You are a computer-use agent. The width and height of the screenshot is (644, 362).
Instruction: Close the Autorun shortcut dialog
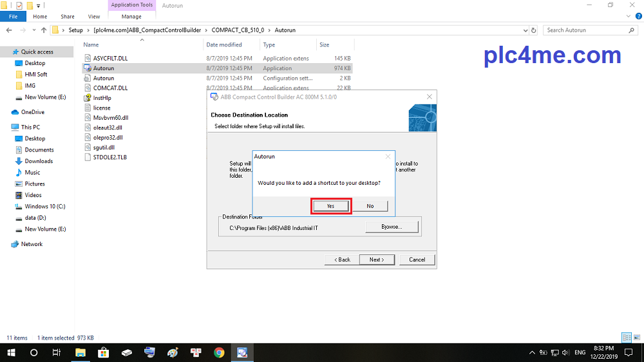click(x=388, y=157)
